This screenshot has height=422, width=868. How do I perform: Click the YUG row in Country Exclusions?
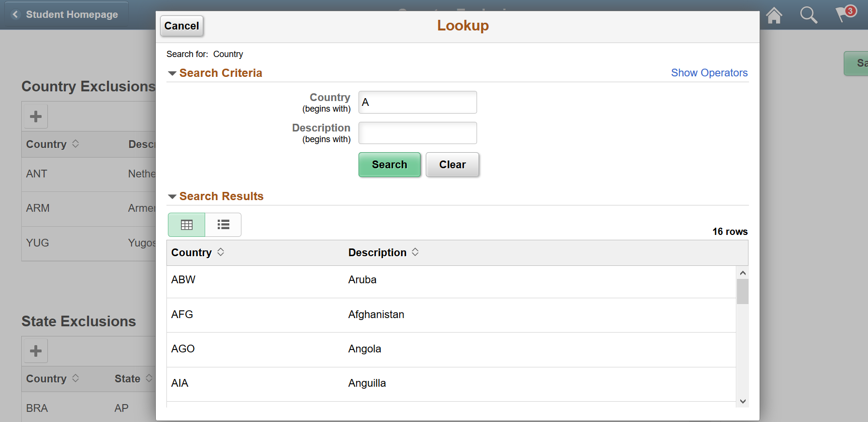[89, 243]
